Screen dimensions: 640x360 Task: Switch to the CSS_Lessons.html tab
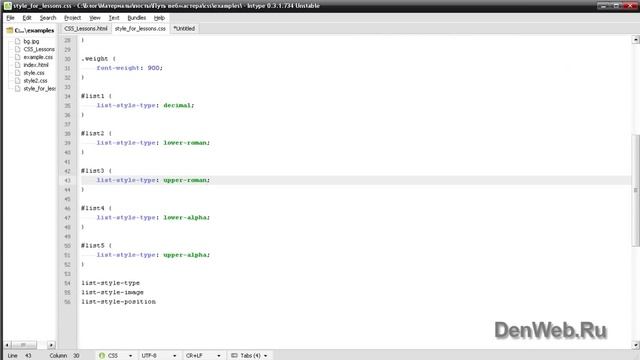(x=86, y=29)
